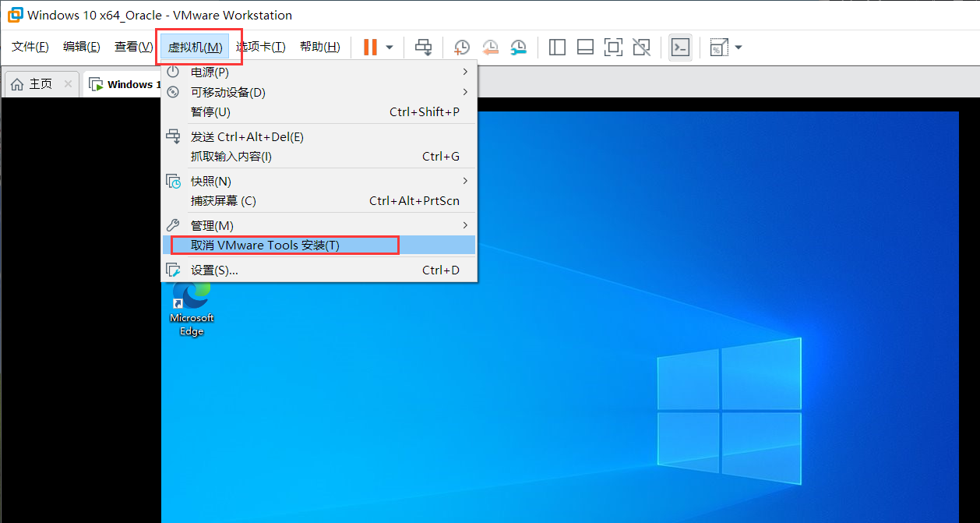This screenshot has height=523, width=980.
Task: Expand the 管理(M) submenu
Action: pyautogui.click(x=319, y=225)
